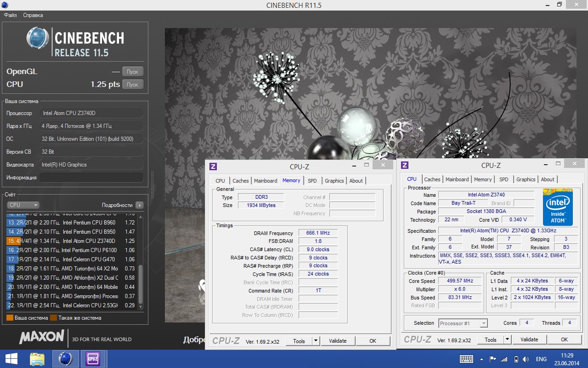
Task: Switch to Cinebench taskbar icon
Action: point(65,359)
